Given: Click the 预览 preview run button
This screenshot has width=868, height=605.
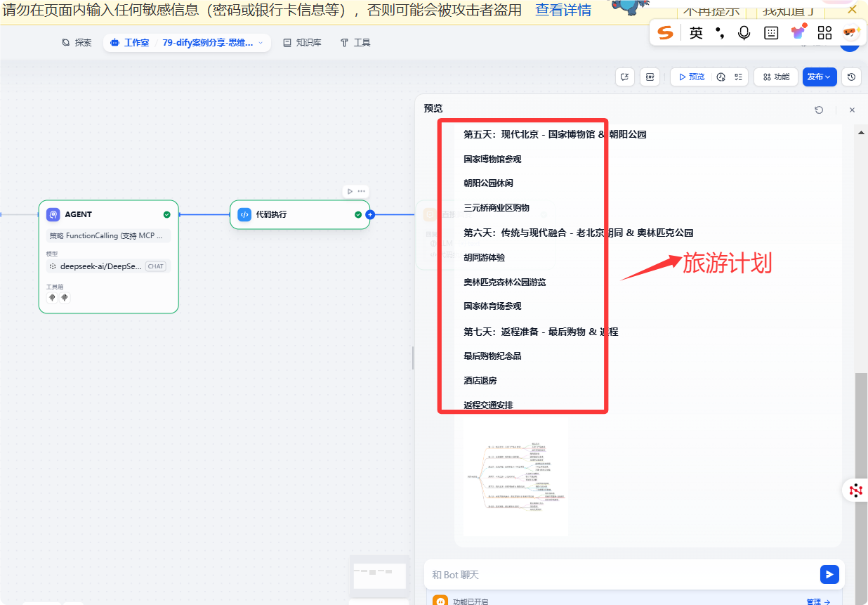Looking at the screenshot, I should click(692, 77).
